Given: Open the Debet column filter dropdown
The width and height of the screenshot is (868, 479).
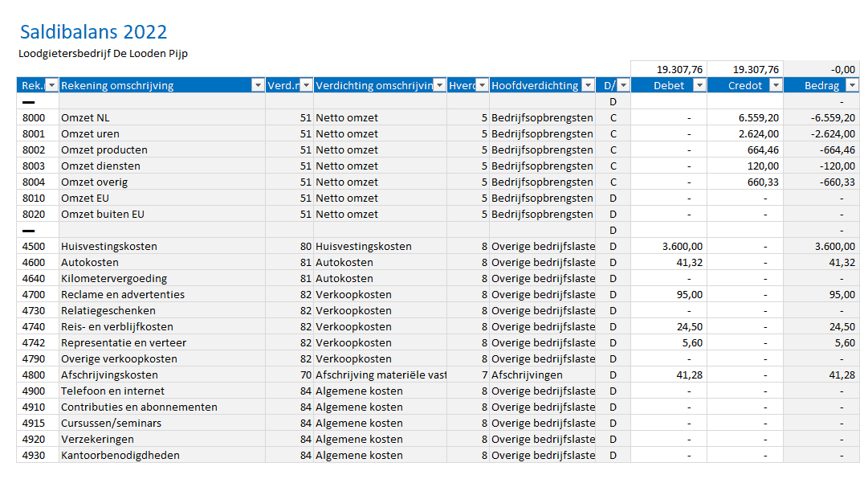Looking at the screenshot, I should [699, 84].
